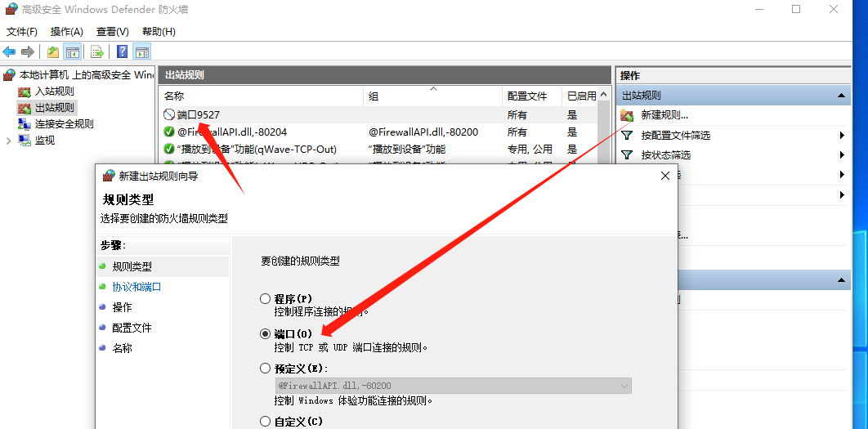Click the 新建规则 icon in actions pane

(627, 115)
